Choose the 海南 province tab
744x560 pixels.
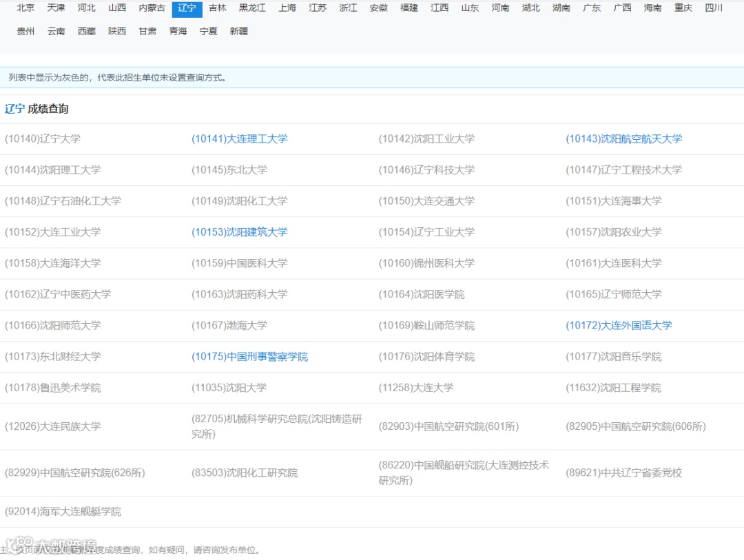point(652,8)
